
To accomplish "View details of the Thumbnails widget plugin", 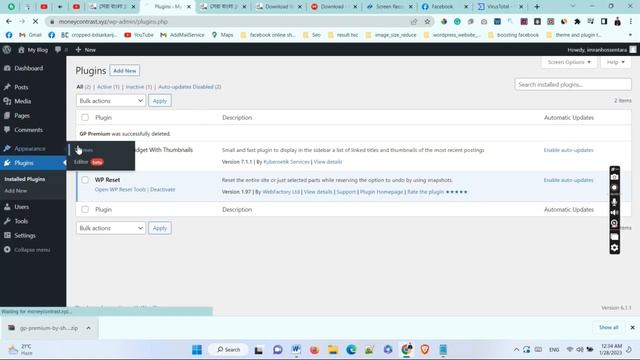I will [328, 162].
